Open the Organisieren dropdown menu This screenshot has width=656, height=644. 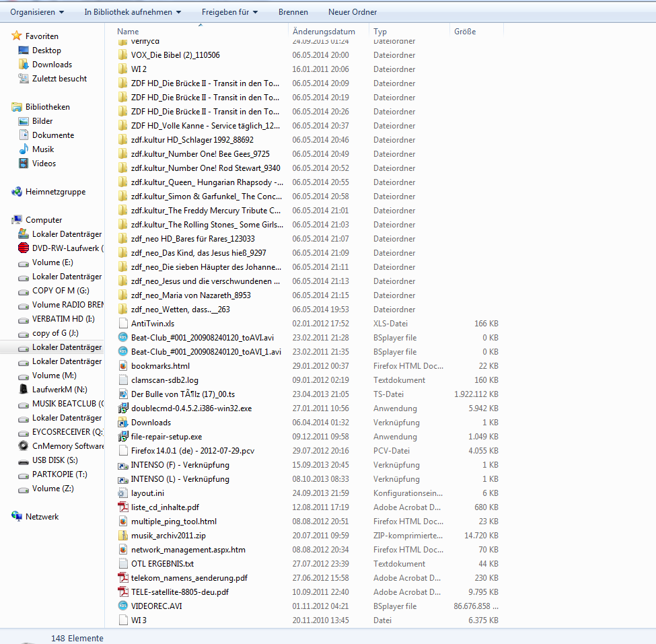point(37,12)
